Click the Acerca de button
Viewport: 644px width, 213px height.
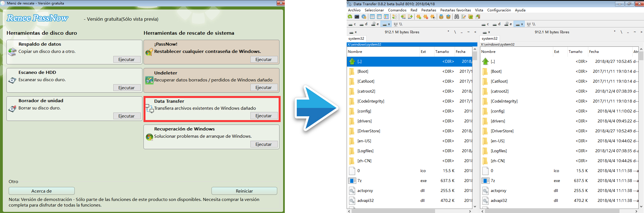(x=42, y=191)
